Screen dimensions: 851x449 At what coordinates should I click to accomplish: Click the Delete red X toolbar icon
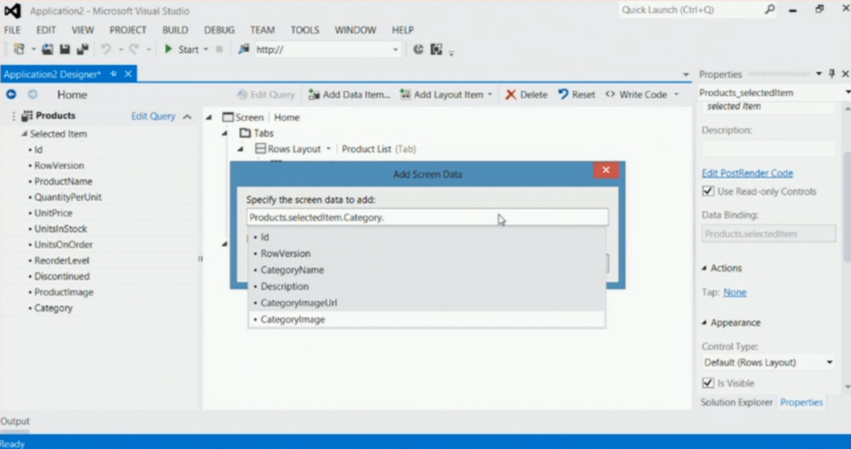(511, 94)
